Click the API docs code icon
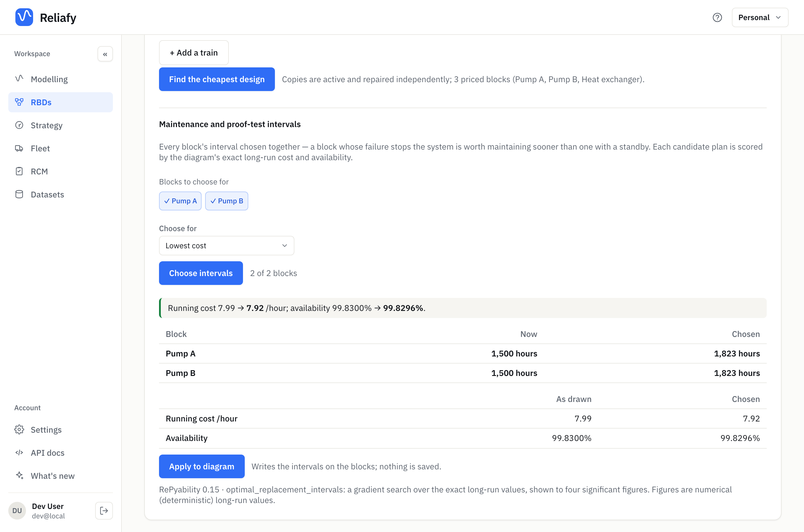 pyautogui.click(x=19, y=452)
